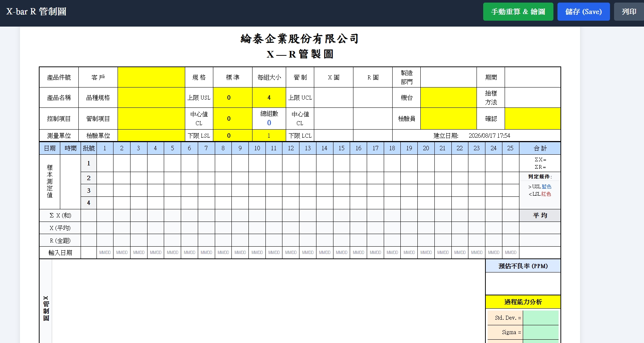Click the 抽樣方法 entry field

[533, 97]
